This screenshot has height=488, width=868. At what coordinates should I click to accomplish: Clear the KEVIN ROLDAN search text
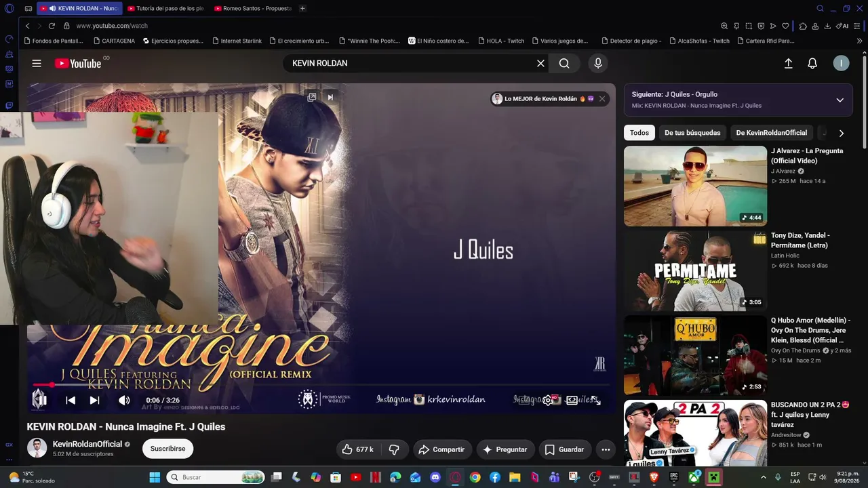pyautogui.click(x=540, y=63)
